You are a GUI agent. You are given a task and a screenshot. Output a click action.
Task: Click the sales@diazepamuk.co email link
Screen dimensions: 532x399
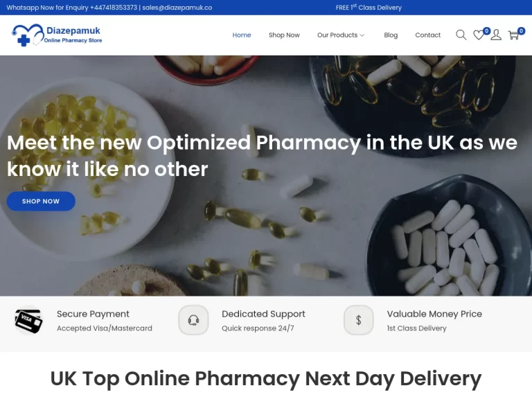(x=177, y=8)
